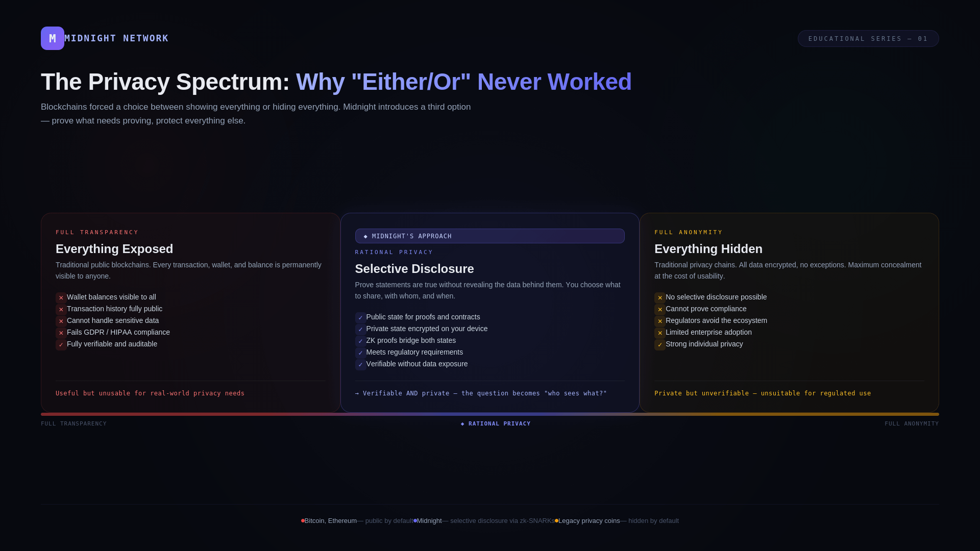
Task: Select the Everything Exposed card heading
Action: point(114,249)
